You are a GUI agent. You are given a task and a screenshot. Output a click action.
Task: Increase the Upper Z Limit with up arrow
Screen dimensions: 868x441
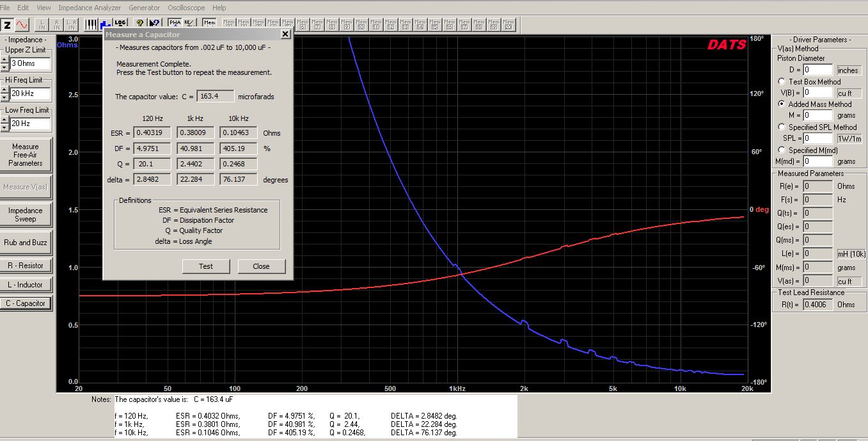pyautogui.click(x=4, y=60)
